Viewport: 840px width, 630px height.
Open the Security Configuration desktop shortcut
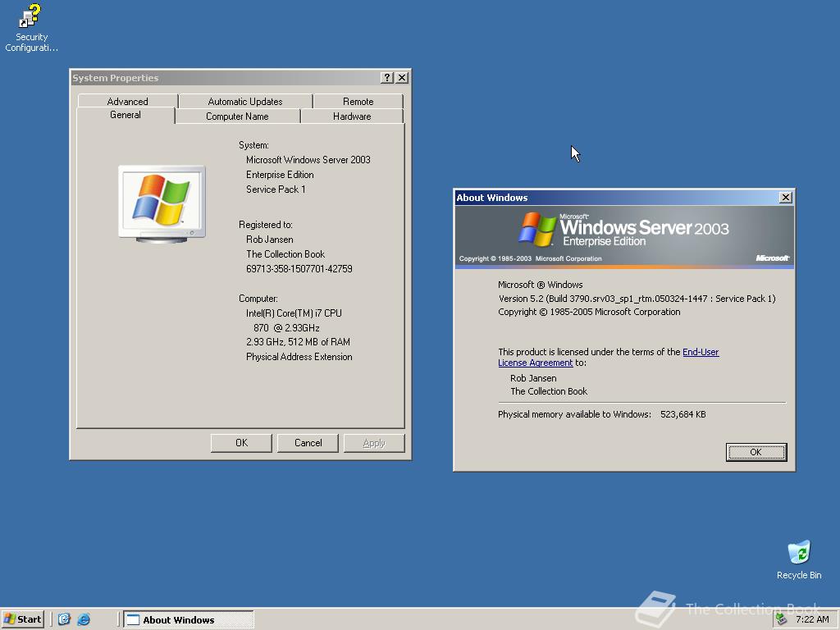tap(30, 28)
